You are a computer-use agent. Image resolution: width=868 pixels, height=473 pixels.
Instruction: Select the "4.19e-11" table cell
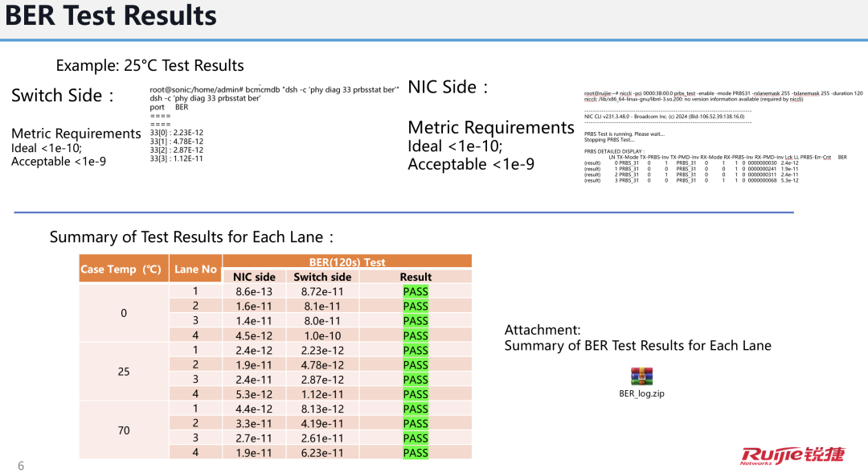tap(323, 424)
